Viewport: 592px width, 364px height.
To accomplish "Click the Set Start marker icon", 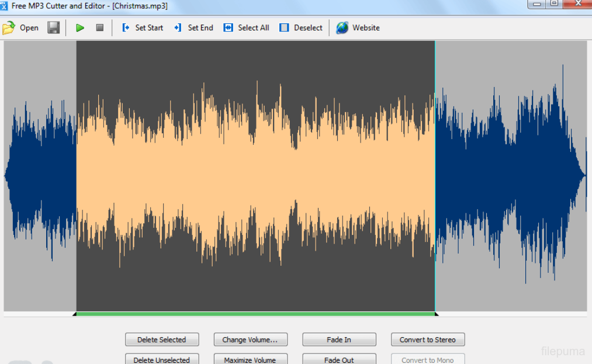I will pyautogui.click(x=126, y=27).
